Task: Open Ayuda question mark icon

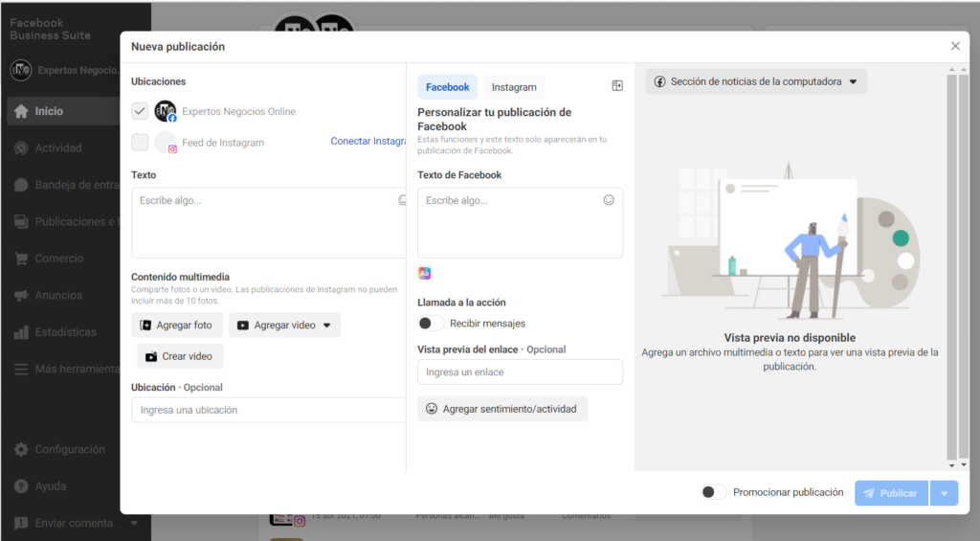Action: (21, 486)
